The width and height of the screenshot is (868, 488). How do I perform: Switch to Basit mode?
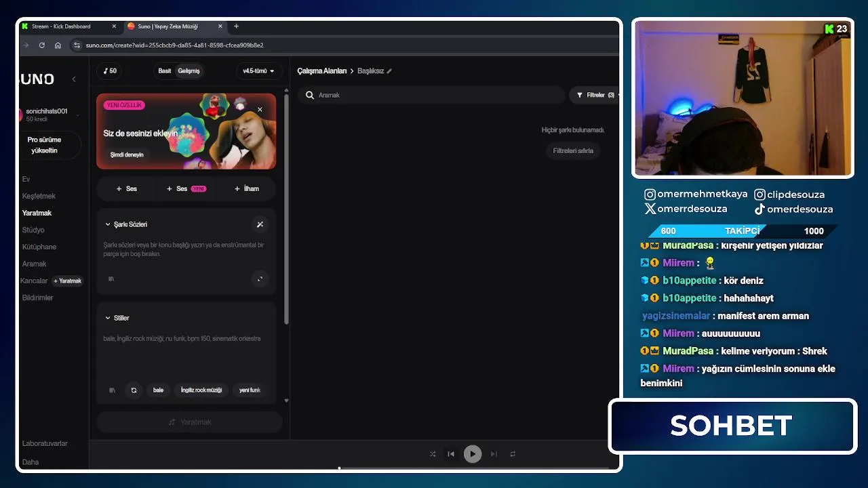pos(164,70)
